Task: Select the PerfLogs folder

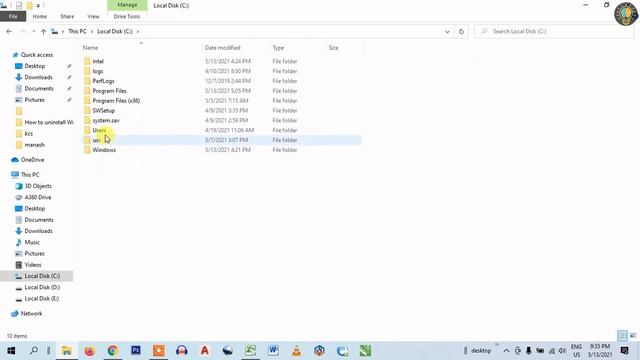Action: [x=103, y=81]
